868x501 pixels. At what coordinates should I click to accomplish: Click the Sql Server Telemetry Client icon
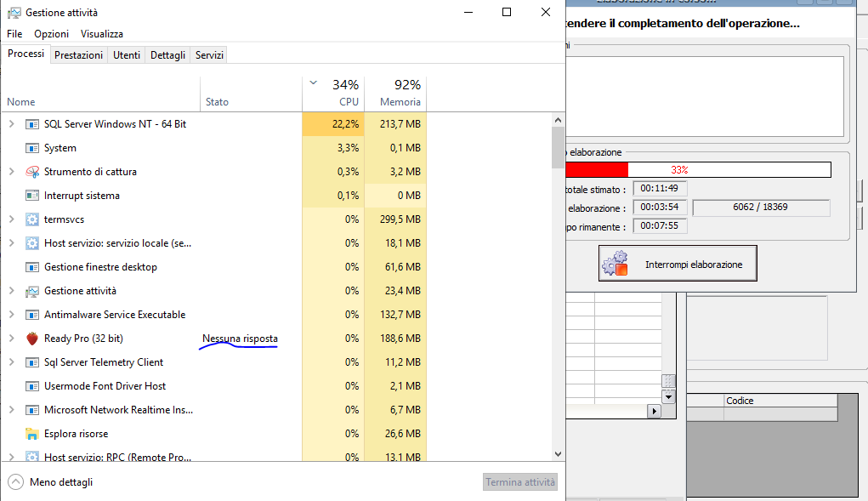[x=32, y=362]
